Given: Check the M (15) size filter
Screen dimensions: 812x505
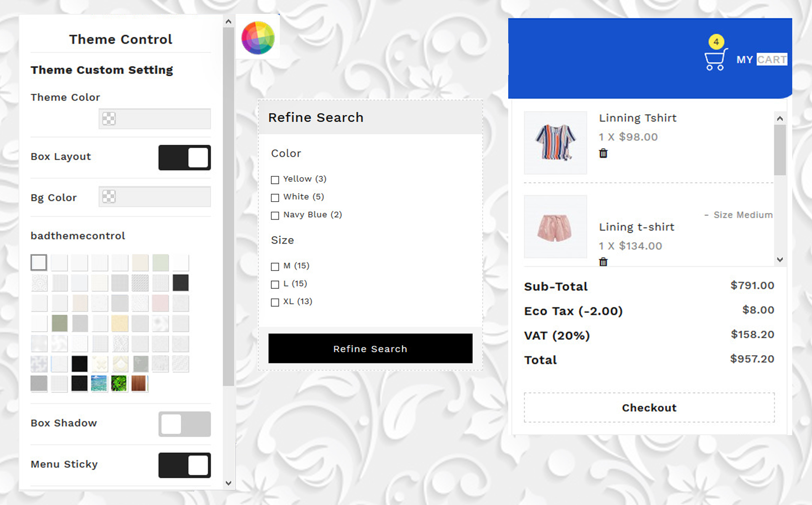Looking at the screenshot, I should click(x=275, y=266).
